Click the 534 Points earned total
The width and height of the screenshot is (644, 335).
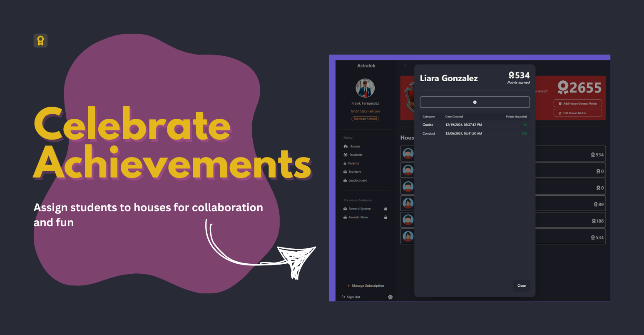[519, 77]
